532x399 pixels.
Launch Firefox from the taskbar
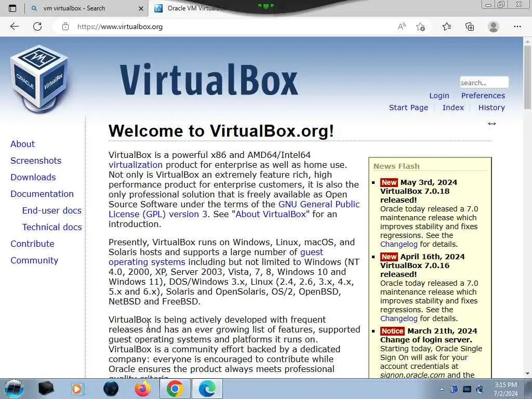143,389
